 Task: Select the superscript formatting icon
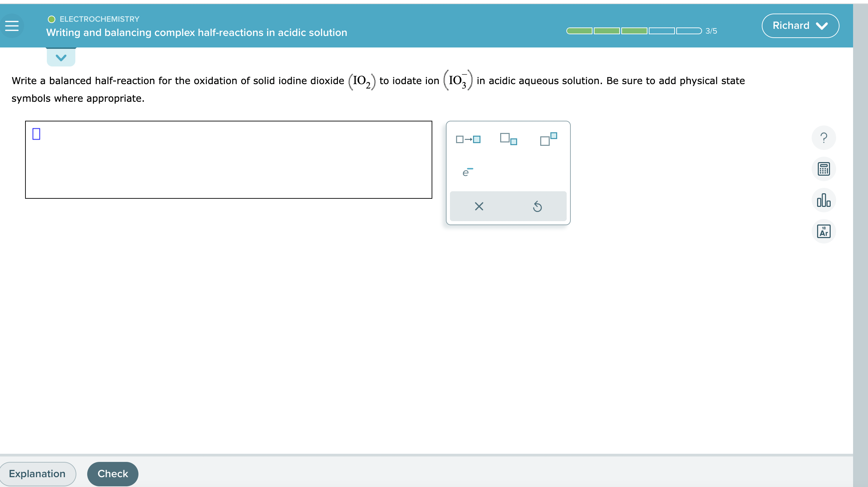tap(548, 138)
